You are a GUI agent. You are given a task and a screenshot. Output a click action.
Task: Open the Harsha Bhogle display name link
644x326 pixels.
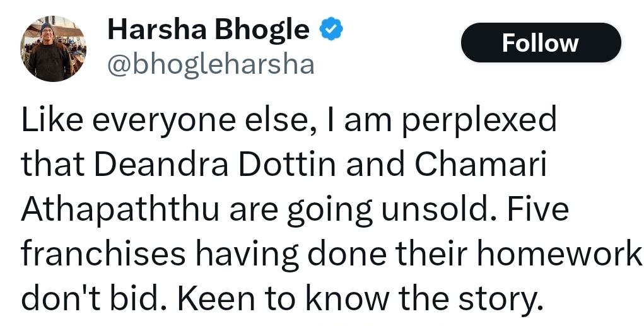coord(208,30)
